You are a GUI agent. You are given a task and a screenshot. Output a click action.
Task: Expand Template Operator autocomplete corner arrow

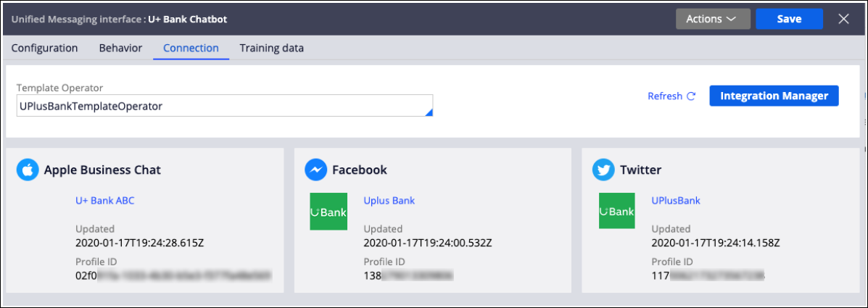click(x=429, y=112)
